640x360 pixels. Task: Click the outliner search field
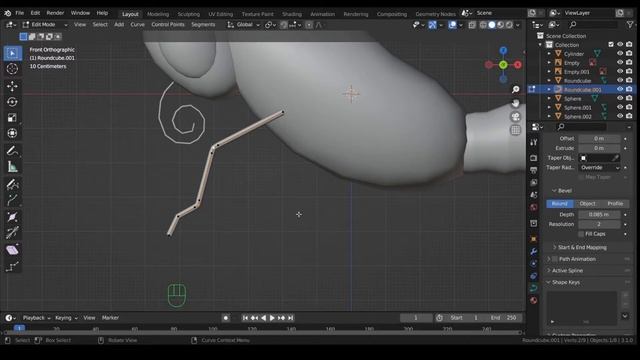click(593, 25)
